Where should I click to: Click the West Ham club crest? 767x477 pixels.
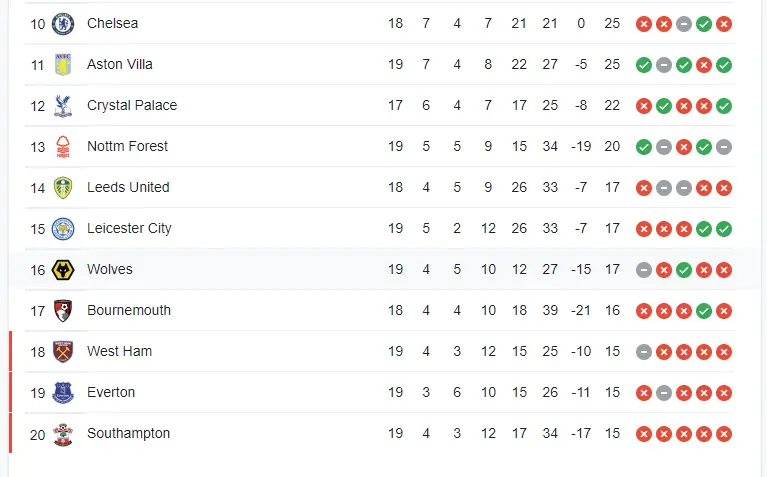(x=63, y=351)
